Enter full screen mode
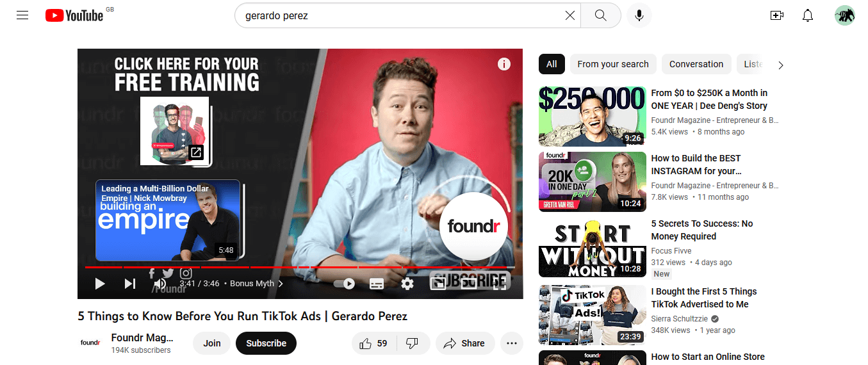 click(x=500, y=284)
